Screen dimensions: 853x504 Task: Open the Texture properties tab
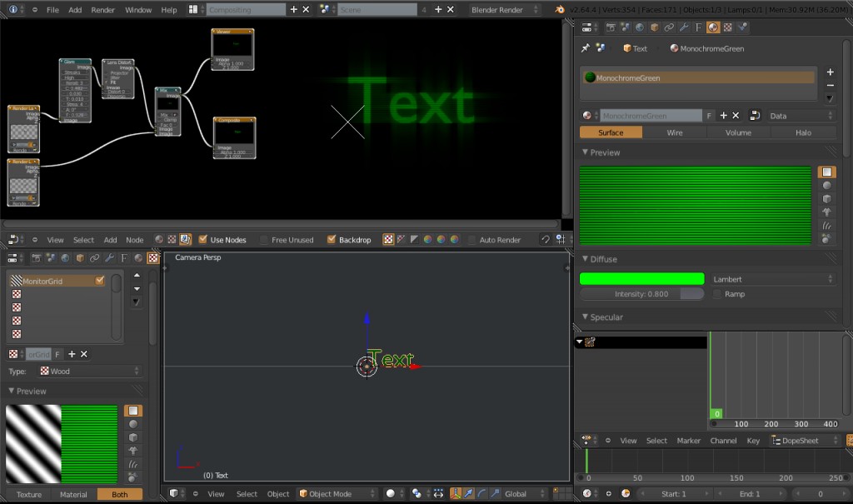tap(727, 27)
